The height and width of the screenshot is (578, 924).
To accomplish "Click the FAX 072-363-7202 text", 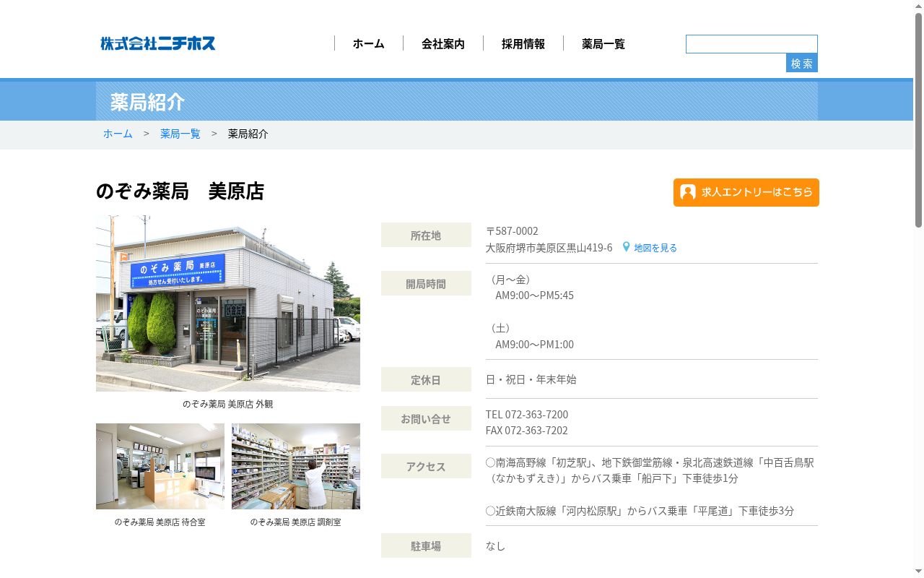I will (527, 431).
